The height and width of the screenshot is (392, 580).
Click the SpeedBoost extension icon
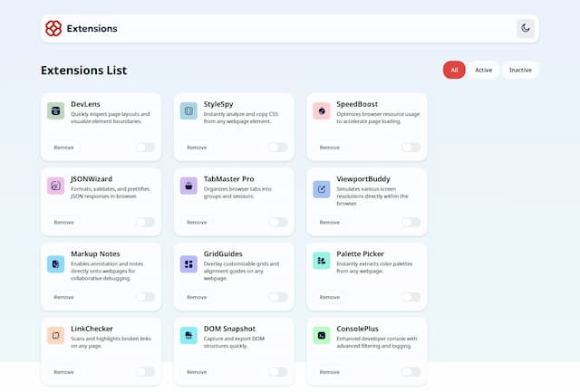coord(322,111)
